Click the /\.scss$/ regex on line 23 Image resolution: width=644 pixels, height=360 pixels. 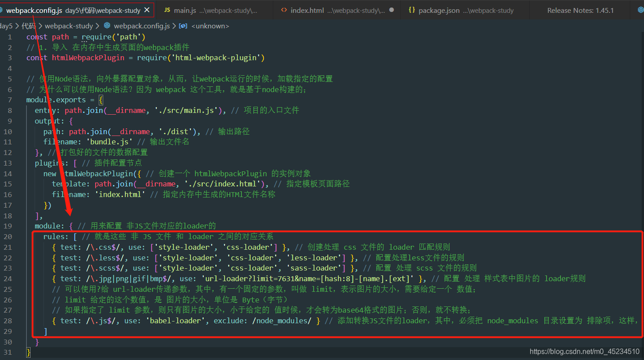click(105, 268)
